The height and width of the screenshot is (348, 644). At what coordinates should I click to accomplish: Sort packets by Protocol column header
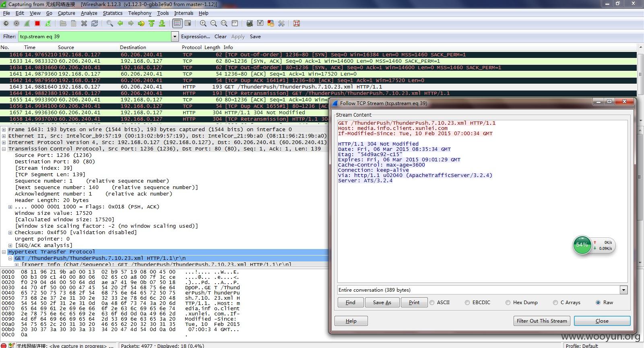pos(192,47)
